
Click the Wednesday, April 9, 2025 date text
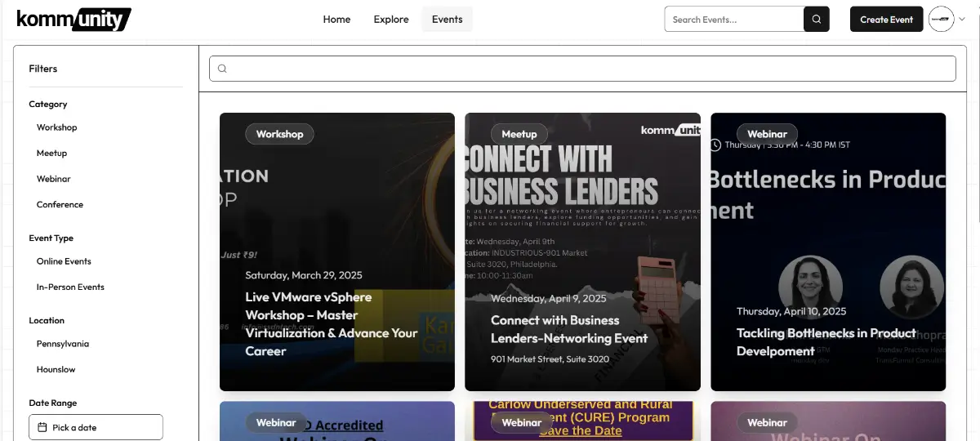[549, 298]
